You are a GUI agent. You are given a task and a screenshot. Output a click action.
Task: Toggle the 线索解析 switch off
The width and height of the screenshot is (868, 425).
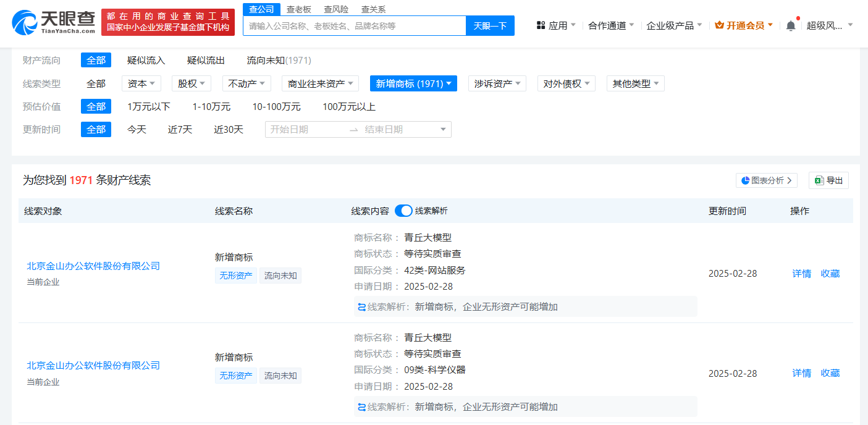[x=403, y=211]
